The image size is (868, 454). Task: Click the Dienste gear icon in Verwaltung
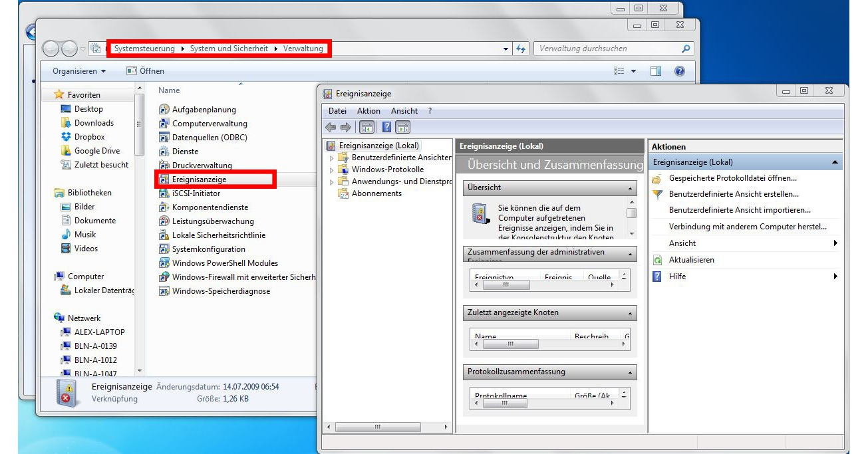(164, 152)
